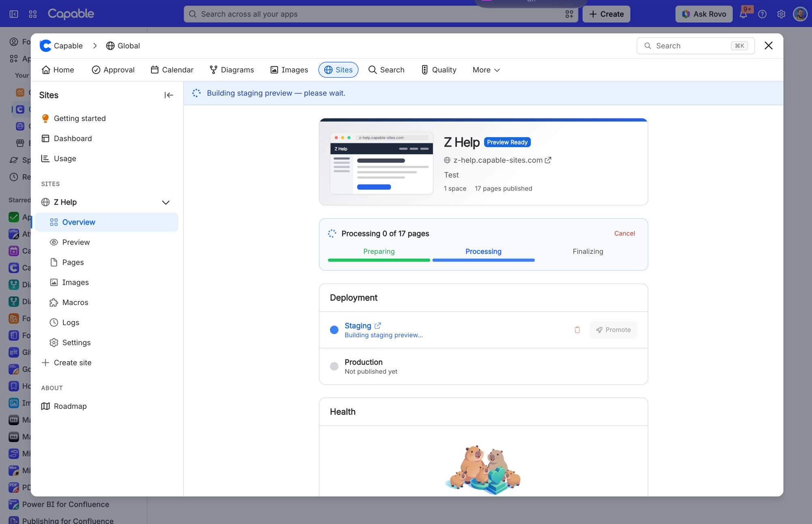Click the Global breadcrumb
812x524 pixels.
point(123,45)
